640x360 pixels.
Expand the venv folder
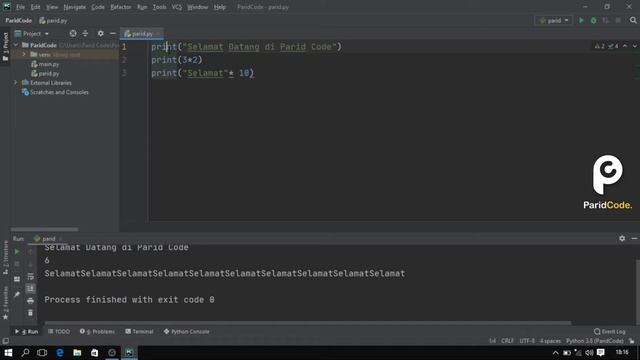[x=24, y=54]
